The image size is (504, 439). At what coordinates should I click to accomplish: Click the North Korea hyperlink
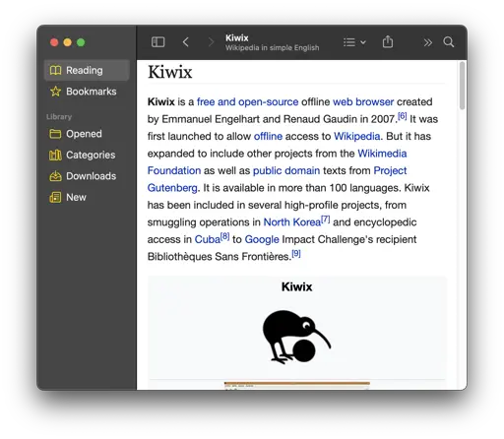tap(292, 222)
